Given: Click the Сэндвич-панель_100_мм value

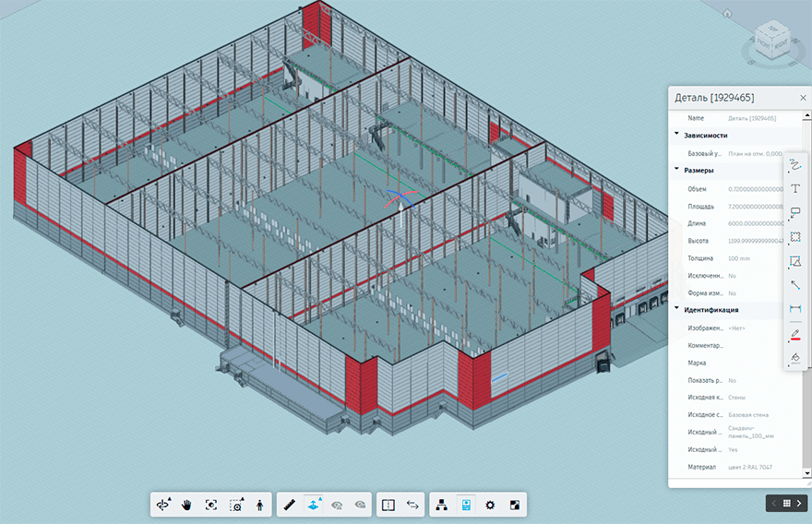Looking at the screenshot, I should click(x=751, y=433).
